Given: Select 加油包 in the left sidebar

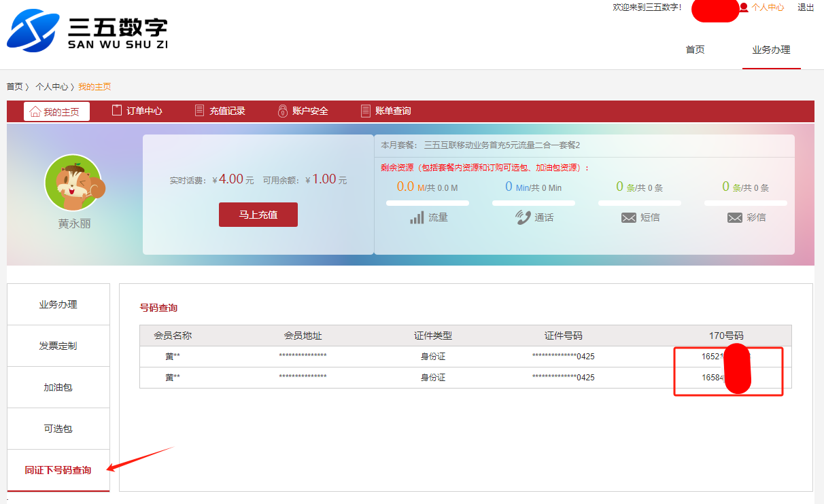Looking at the screenshot, I should point(58,387).
